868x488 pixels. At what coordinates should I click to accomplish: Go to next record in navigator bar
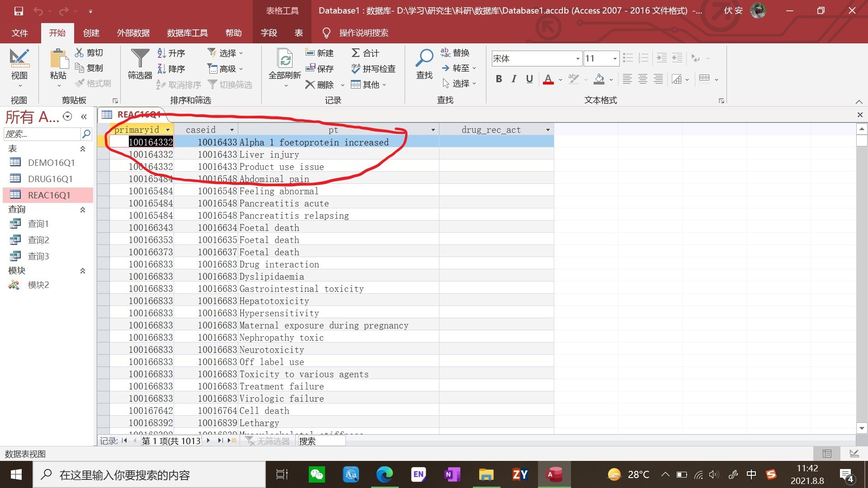pyautogui.click(x=208, y=441)
